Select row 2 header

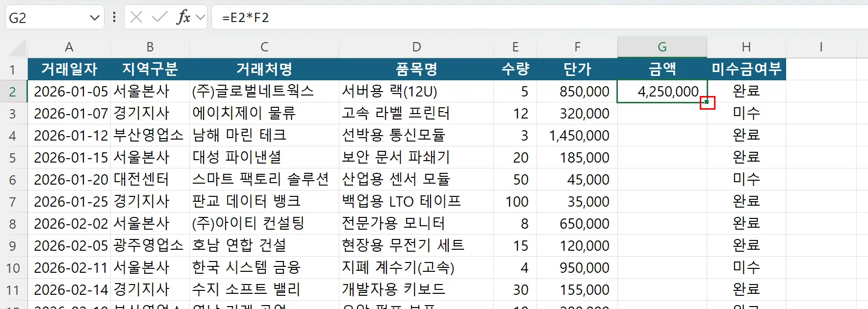[x=13, y=92]
